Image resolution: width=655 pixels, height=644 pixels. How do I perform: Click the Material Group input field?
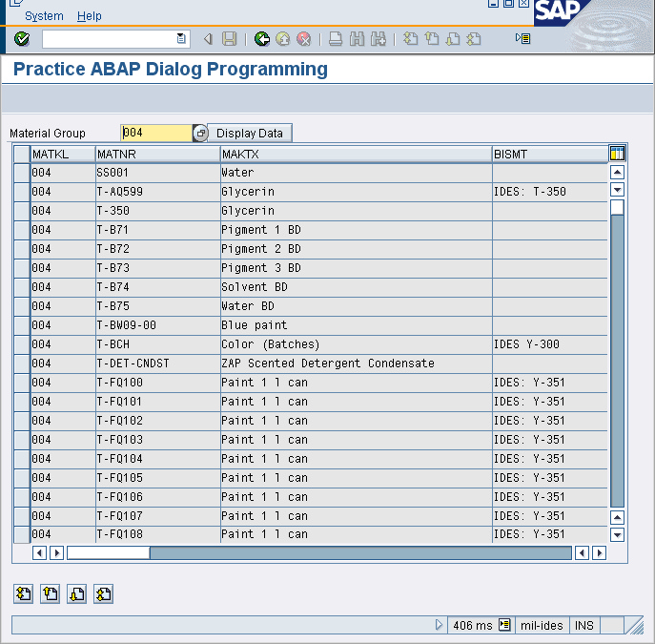point(156,133)
